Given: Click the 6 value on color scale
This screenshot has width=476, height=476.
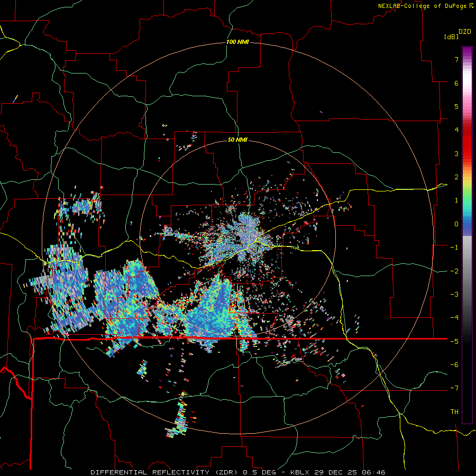Looking at the screenshot, I should click(456, 83).
